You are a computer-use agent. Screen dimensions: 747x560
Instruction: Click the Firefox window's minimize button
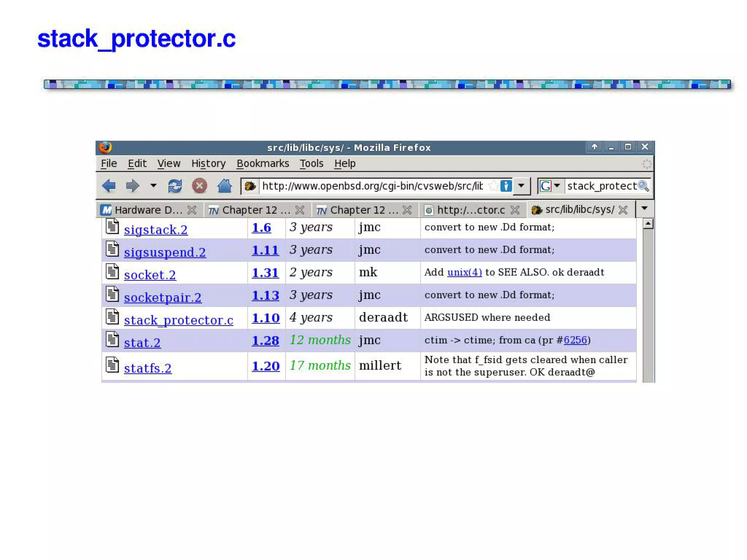point(611,147)
